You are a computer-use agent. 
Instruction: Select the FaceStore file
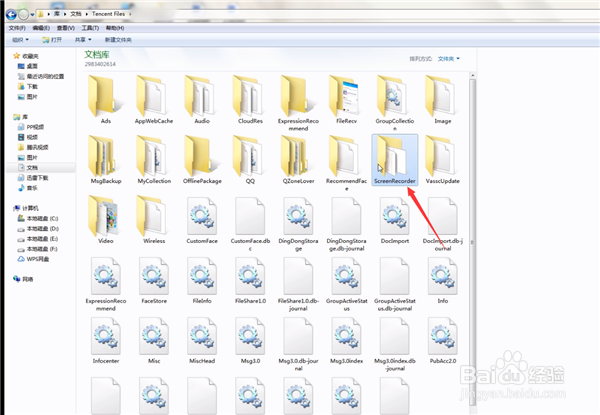point(154,280)
